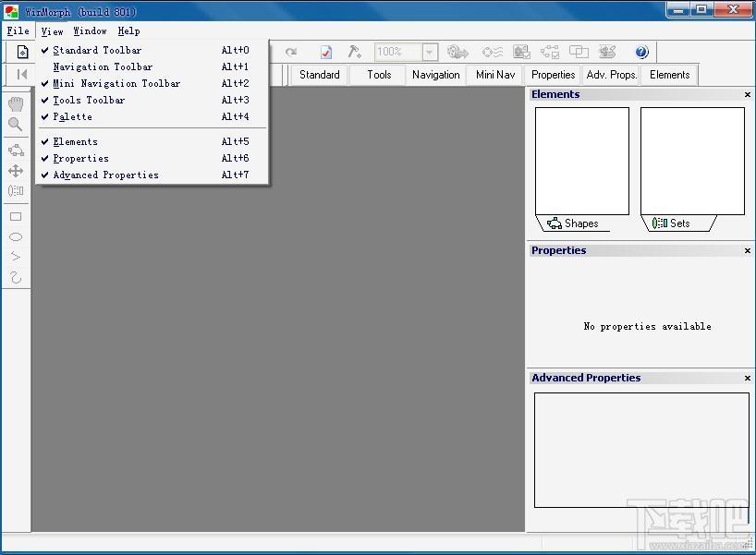Image resolution: width=756 pixels, height=555 pixels.
Task: Click the hammer build tool icon
Action: tap(354, 52)
